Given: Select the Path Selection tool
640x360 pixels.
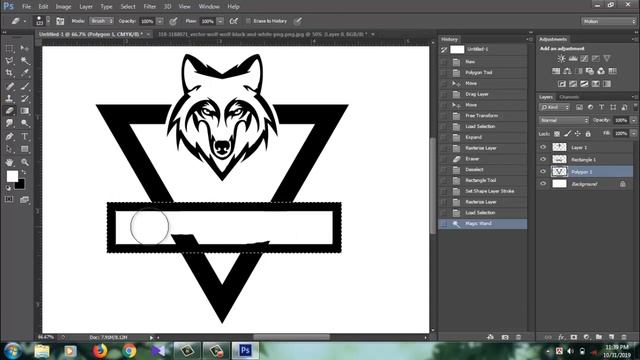Looking at the screenshot, I should [9, 149].
